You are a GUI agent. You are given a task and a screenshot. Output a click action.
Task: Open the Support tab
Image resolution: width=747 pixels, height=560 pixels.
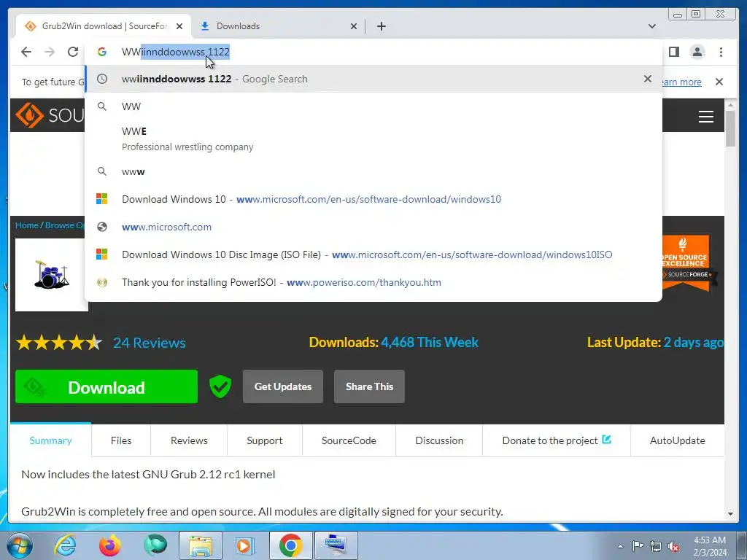[264, 440]
